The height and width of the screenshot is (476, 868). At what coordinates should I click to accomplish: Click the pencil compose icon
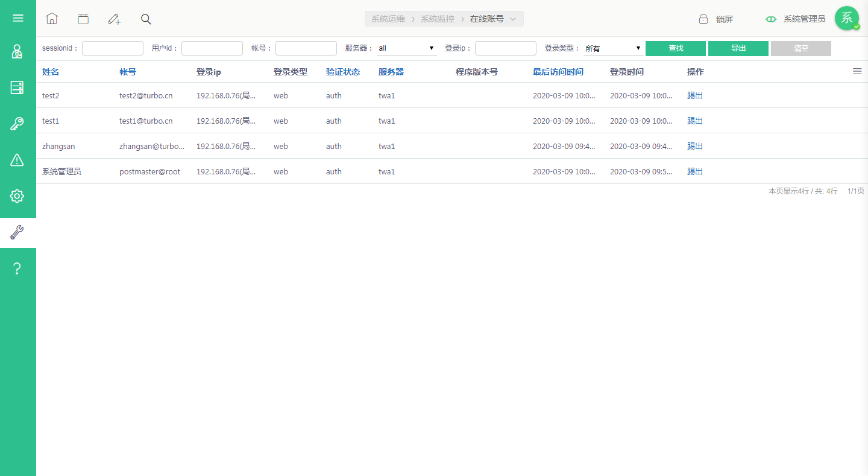pos(115,19)
